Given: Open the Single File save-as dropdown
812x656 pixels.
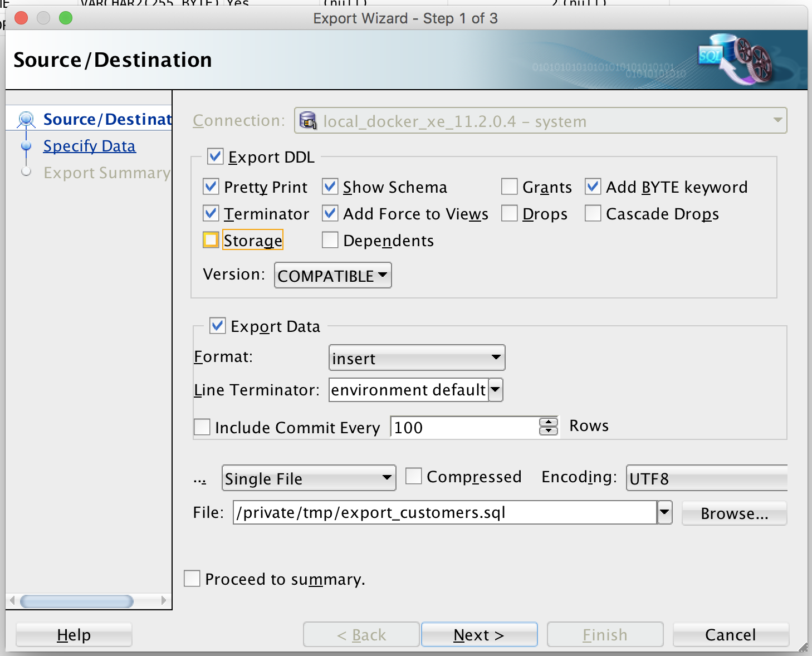Looking at the screenshot, I should pyautogui.click(x=309, y=478).
